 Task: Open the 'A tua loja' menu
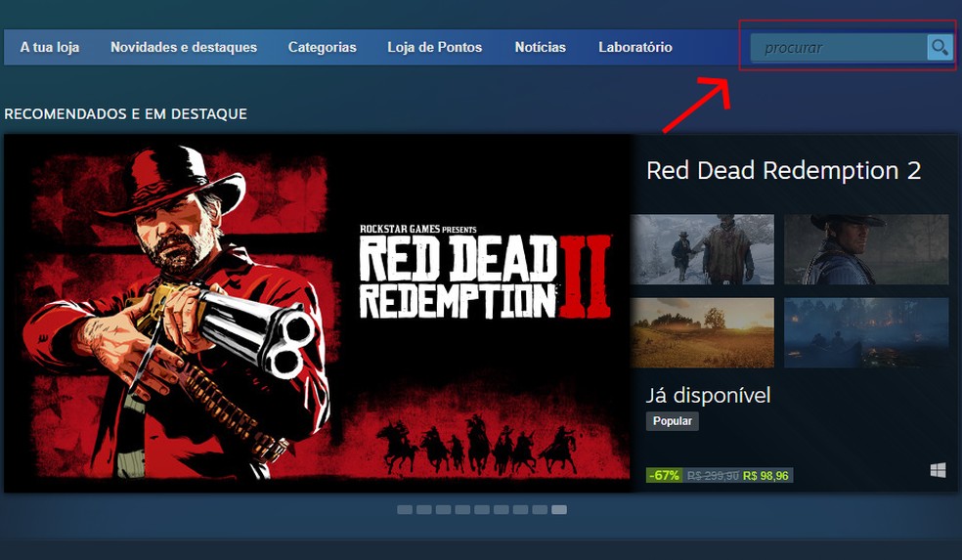pos(50,47)
